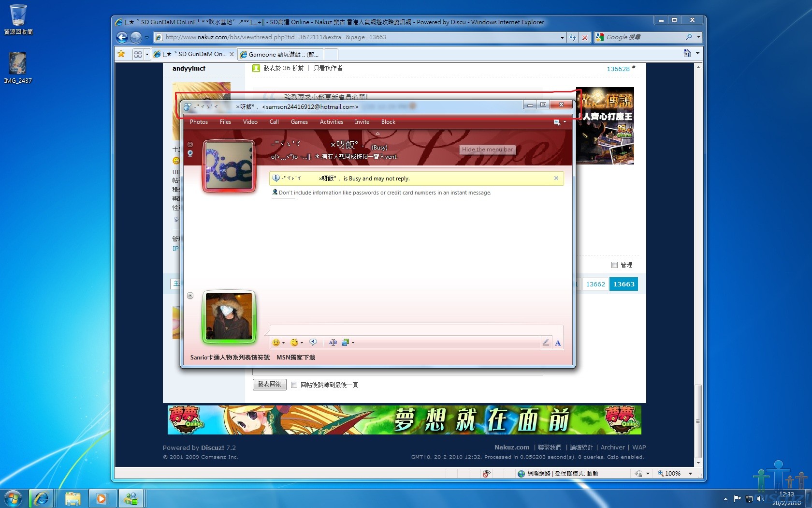
Task: Open the address bar history dropdown
Action: click(x=562, y=37)
